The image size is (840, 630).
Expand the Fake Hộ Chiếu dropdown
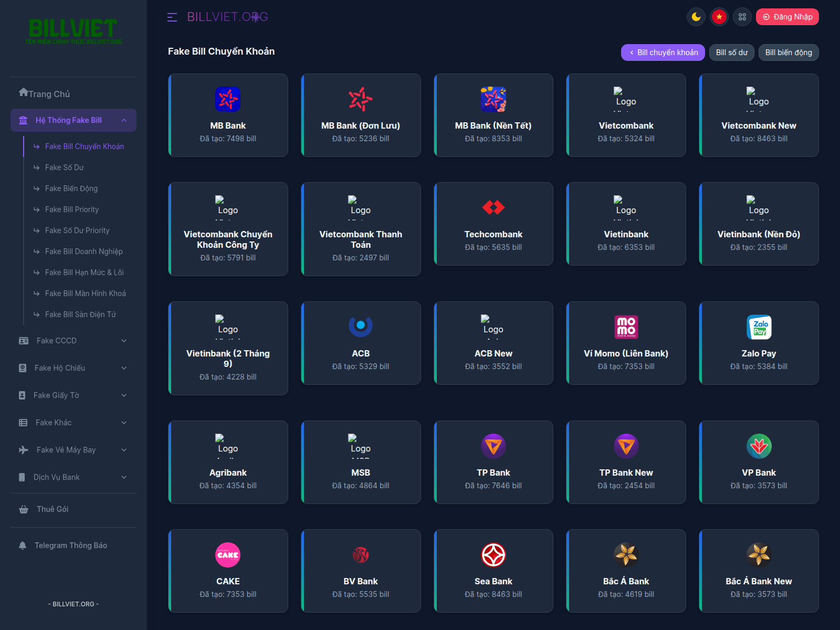(x=73, y=368)
